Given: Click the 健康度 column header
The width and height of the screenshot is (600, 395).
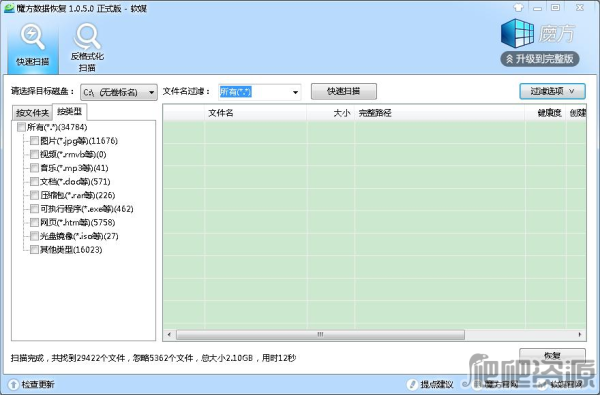Looking at the screenshot, I should [546, 113].
